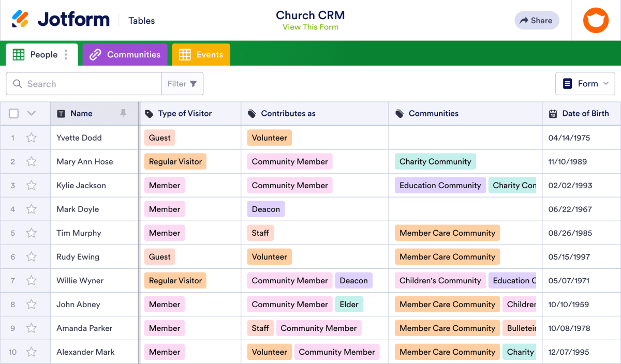Check the select-all rows checkbox
The width and height of the screenshot is (621, 364).
[13, 113]
